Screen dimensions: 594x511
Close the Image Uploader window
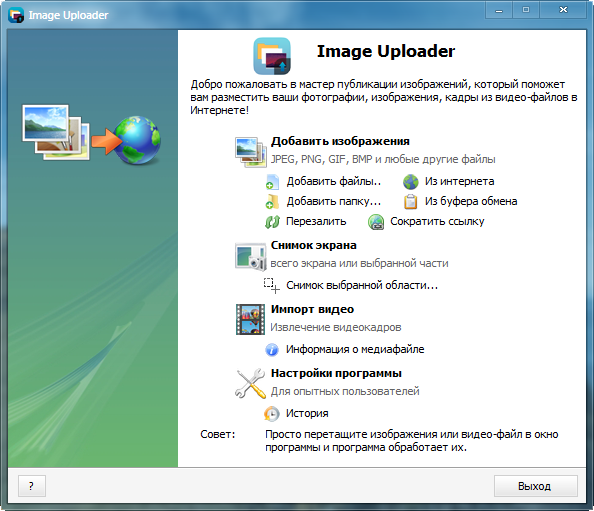pos(563,10)
